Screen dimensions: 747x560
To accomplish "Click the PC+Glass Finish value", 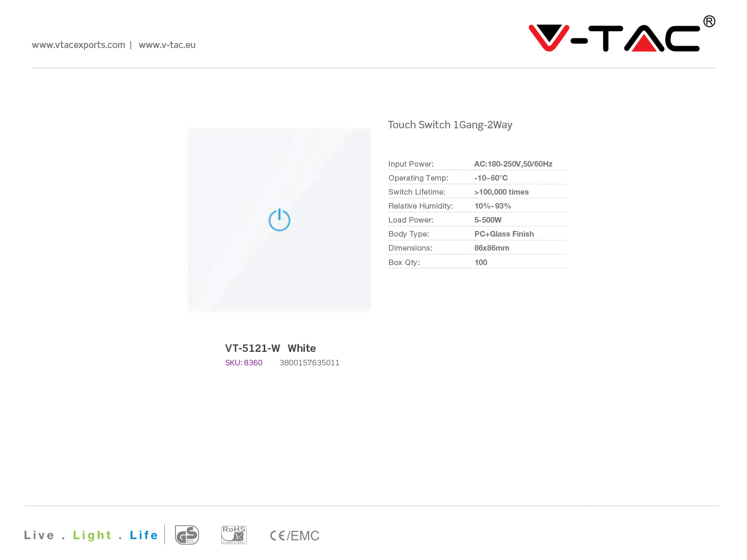I will 504,234.
